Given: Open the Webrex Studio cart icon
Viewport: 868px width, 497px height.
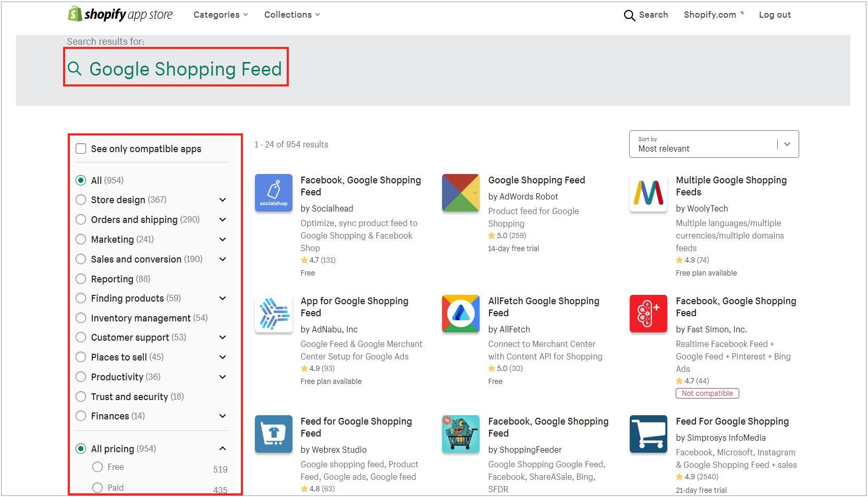Looking at the screenshot, I should [x=274, y=434].
